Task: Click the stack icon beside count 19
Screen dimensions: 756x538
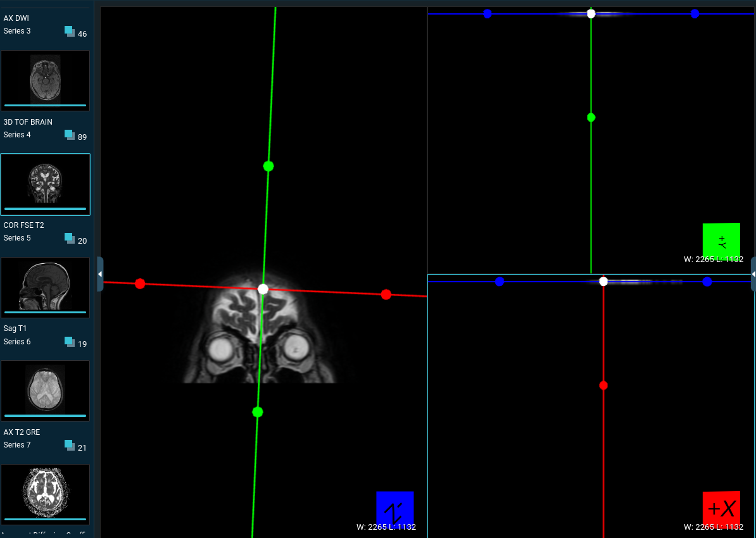Action: click(70, 342)
